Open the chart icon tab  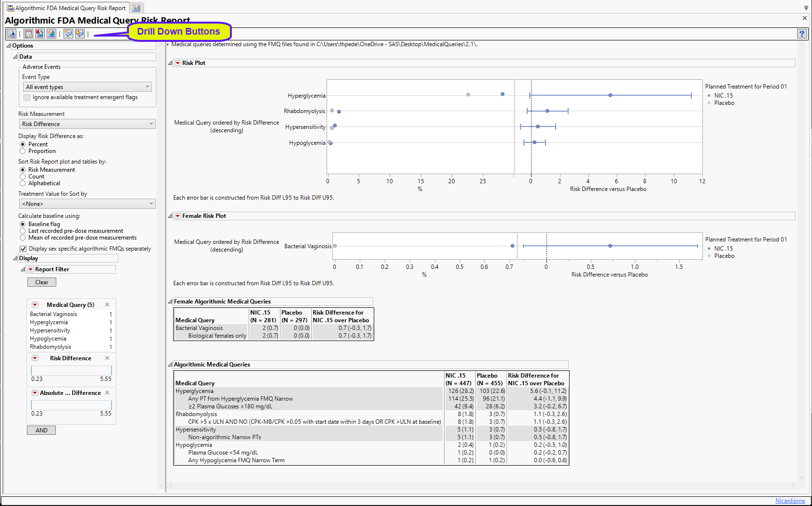tap(136, 8)
